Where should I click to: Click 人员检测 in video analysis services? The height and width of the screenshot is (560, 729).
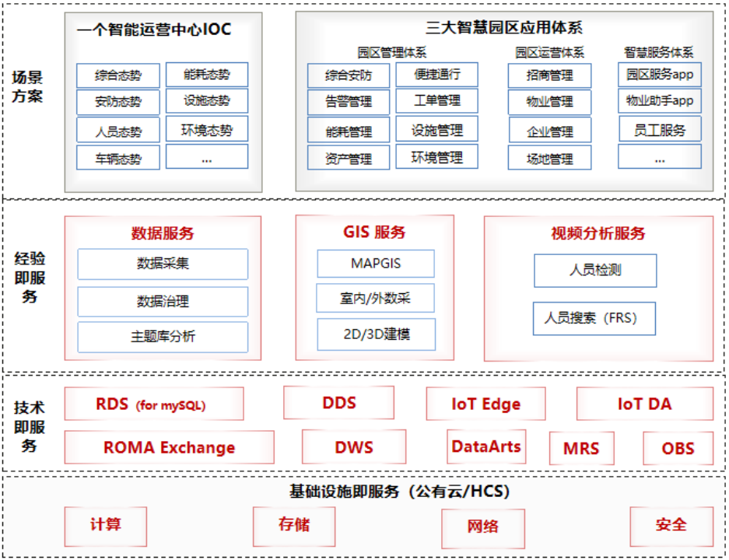(x=594, y=271)
